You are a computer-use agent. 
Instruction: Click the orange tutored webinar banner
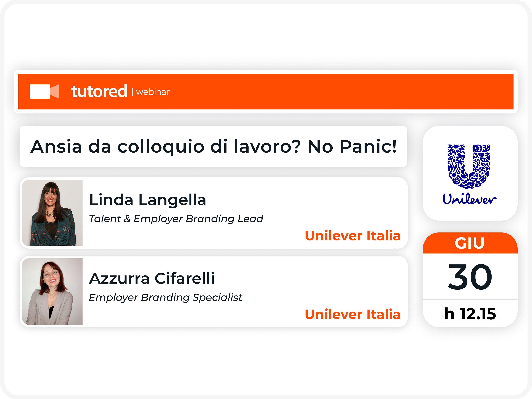coord(266,92)
